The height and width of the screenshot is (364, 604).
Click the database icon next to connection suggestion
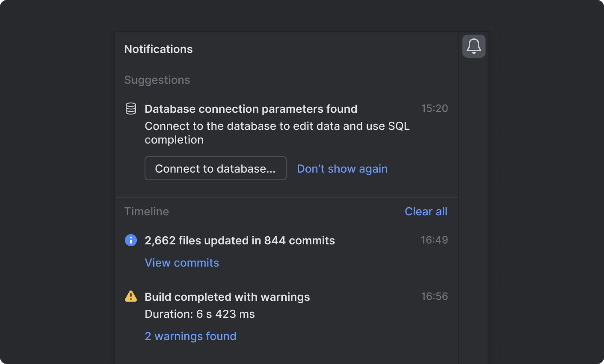(130, 109)
